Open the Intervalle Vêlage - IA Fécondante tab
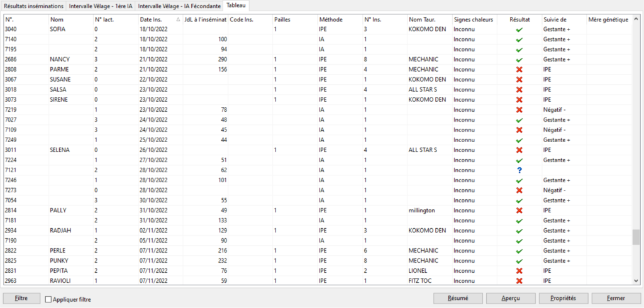 [x=180, y=6]
